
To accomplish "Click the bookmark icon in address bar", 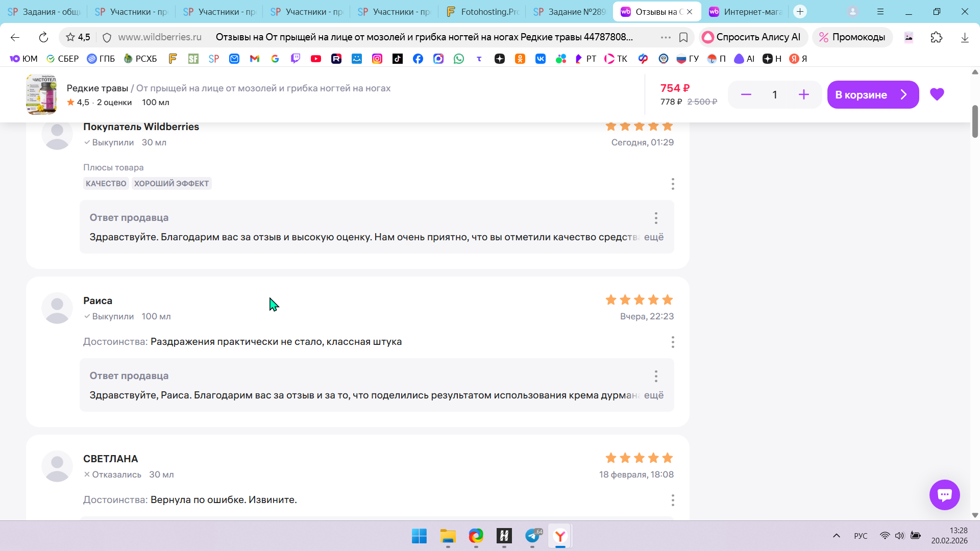I will coord(683,37).
